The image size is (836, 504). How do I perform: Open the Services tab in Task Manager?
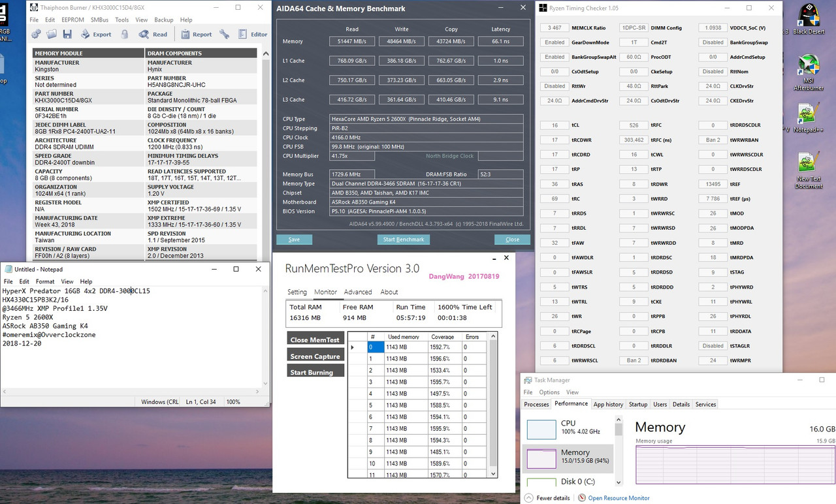(x=705, y=404)
